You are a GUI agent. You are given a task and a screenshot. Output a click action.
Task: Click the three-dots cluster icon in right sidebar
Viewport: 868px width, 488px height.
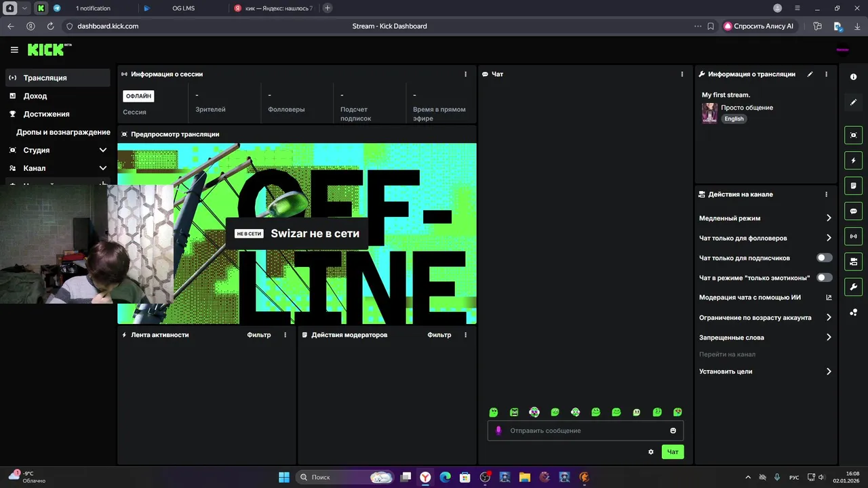(854, 312)
